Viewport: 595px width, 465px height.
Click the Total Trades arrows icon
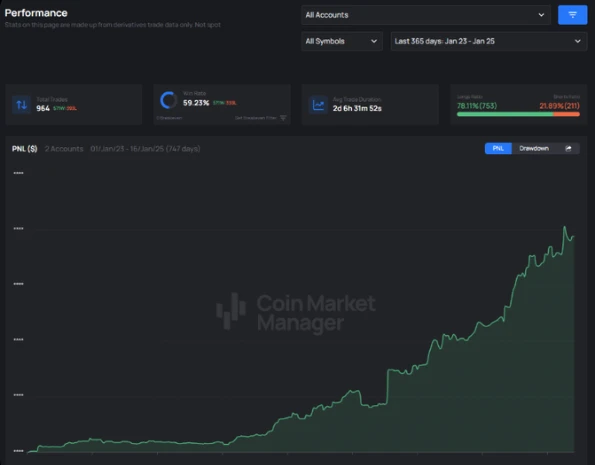point(22,104)
